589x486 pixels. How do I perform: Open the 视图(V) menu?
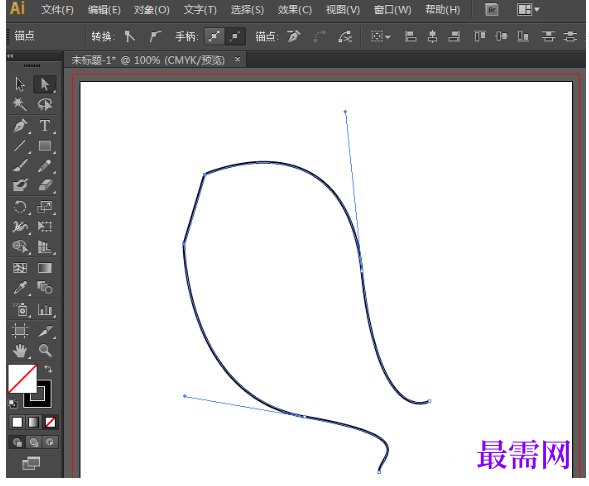[343, 10]
